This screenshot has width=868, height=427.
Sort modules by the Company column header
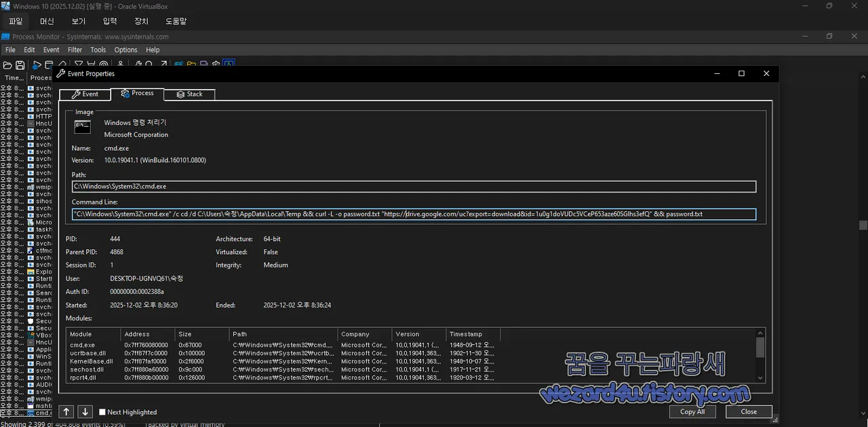(365, 334)
